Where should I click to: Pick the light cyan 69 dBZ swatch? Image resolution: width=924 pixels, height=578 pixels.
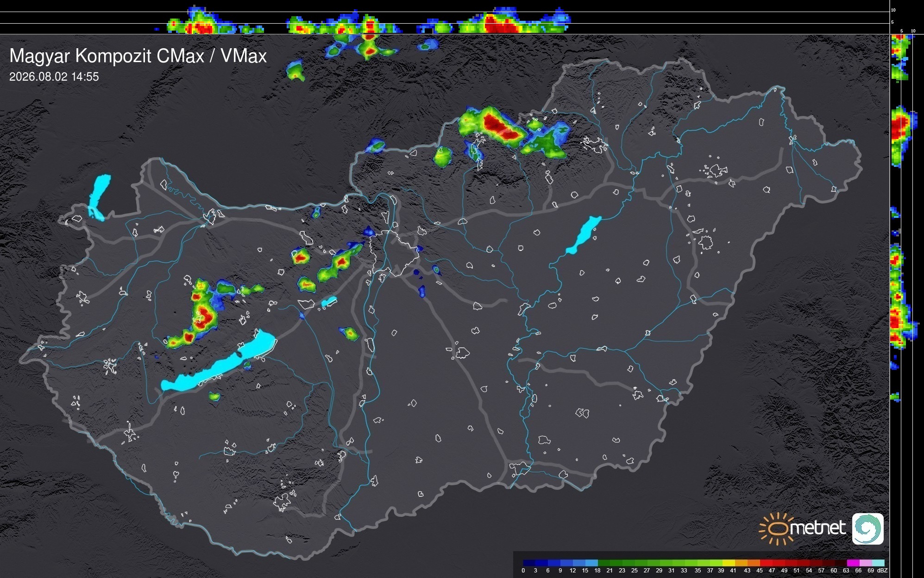(878, 563)
